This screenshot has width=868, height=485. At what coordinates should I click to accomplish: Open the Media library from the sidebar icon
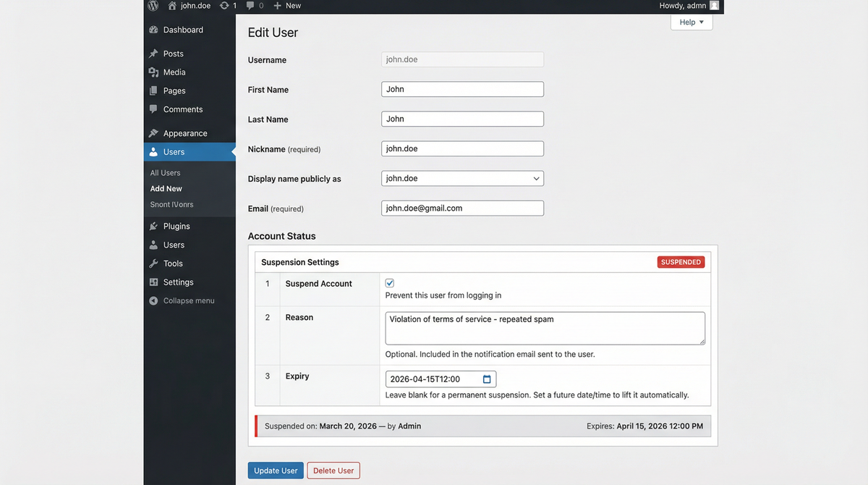coord(154,72)
